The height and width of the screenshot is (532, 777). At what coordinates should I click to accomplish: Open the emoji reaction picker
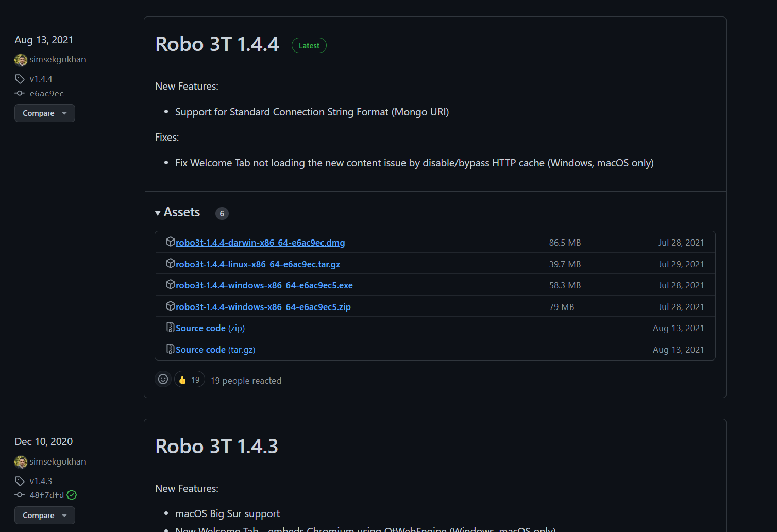(x=163, y=379)
